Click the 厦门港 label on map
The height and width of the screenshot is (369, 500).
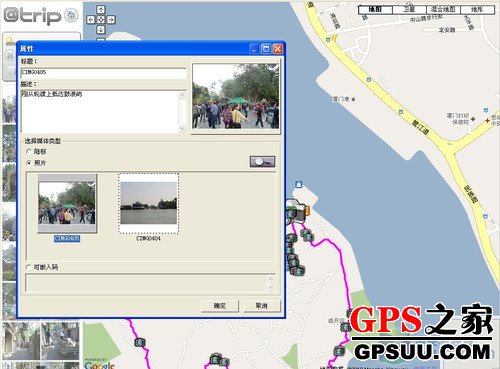click(341, 99)
